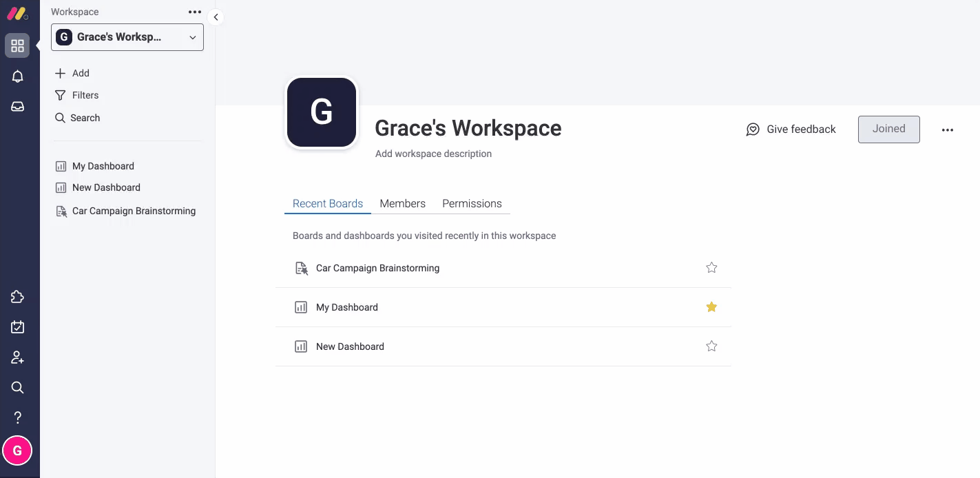Open search everything magnifier in rail

pyautogui.click(x=17, y=387)
